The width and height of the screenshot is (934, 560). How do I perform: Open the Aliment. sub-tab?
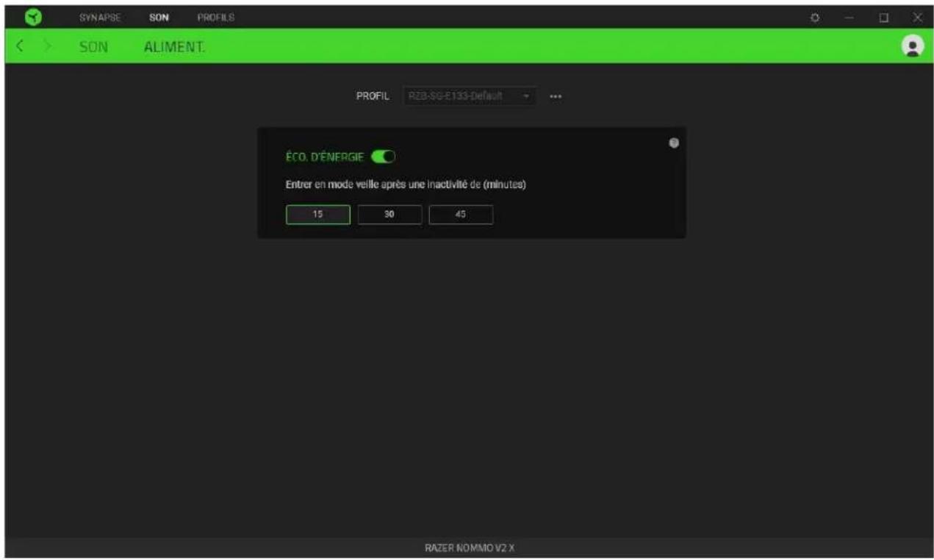pyautogui.click(x=175, y=46)
